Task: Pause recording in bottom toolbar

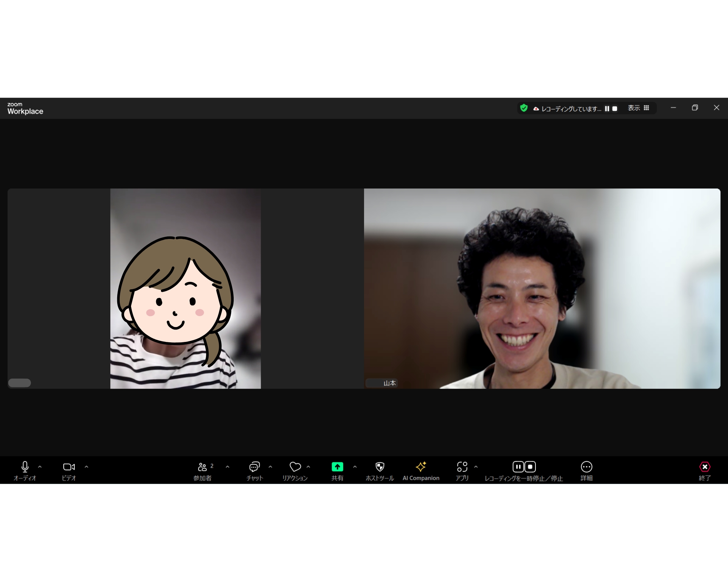Action: click(x=518, y=467)
